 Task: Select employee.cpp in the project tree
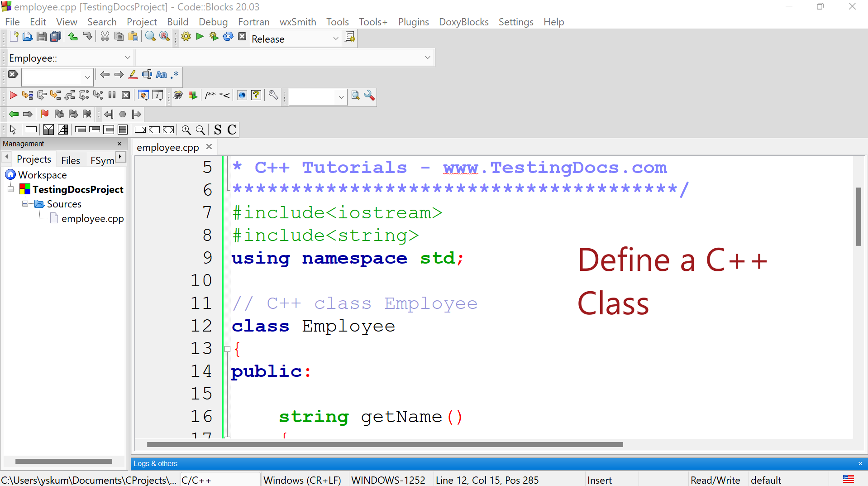(92, 218)
